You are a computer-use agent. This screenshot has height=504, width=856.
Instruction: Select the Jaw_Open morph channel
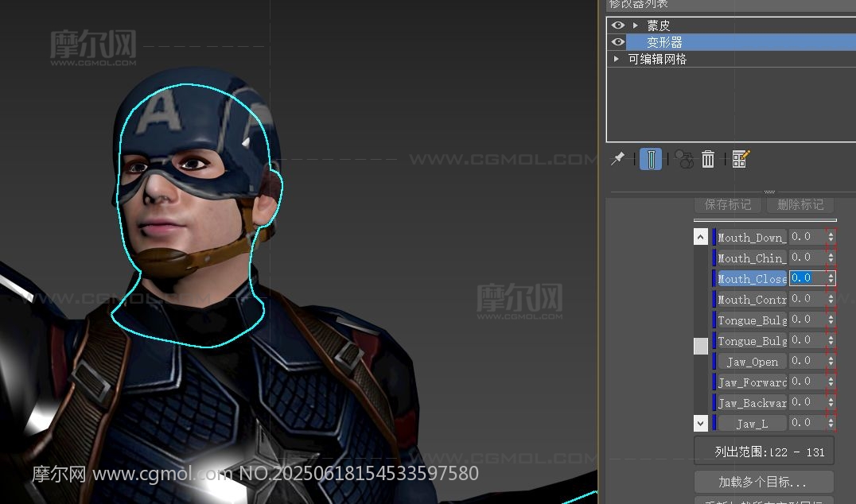click(752, 361)
